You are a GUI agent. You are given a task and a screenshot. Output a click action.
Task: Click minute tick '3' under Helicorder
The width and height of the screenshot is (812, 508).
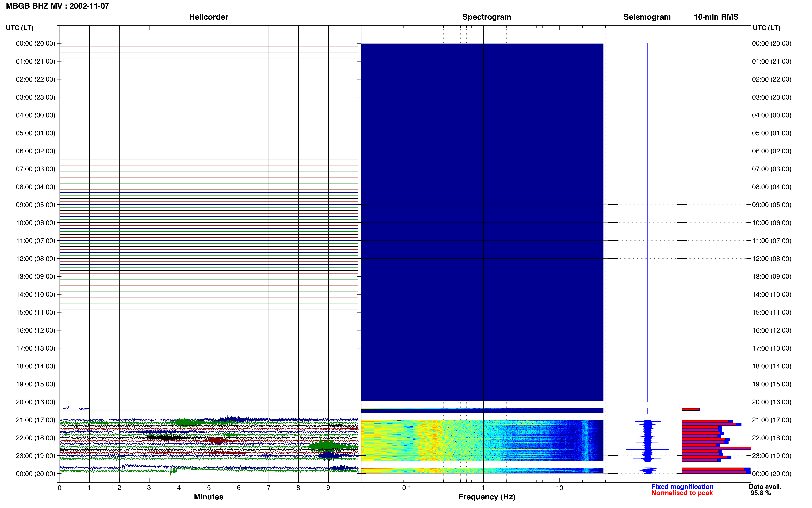(149, 487)
